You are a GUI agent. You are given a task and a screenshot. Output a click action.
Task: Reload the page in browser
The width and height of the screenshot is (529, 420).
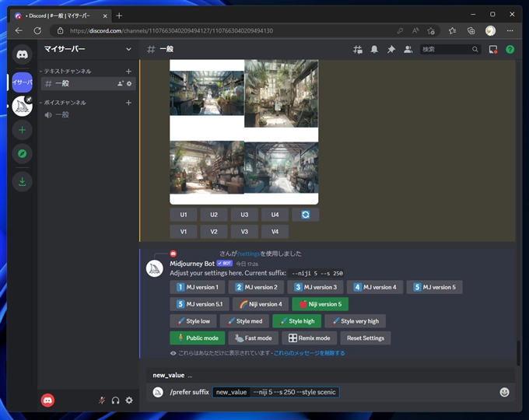[x=37, y=30]
